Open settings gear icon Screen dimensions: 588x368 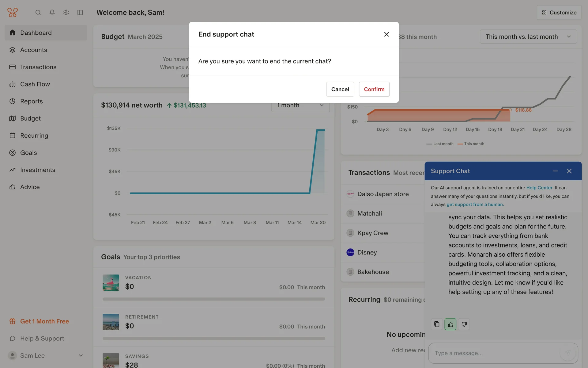tap(66, 13)
